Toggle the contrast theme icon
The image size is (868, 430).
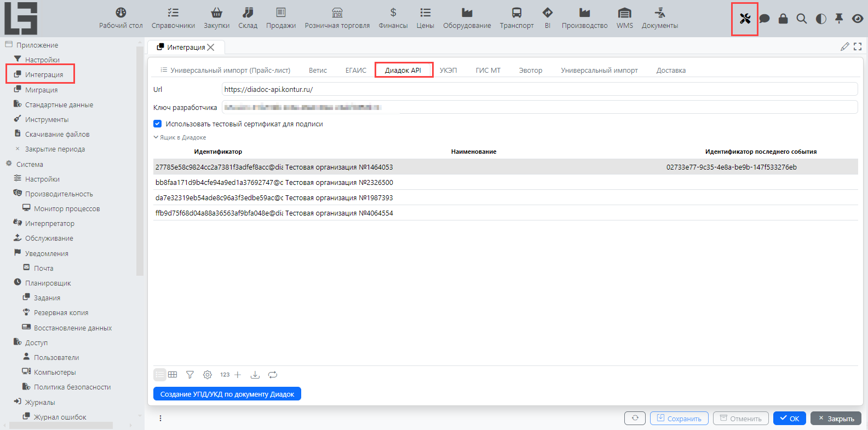click(820, 19)
